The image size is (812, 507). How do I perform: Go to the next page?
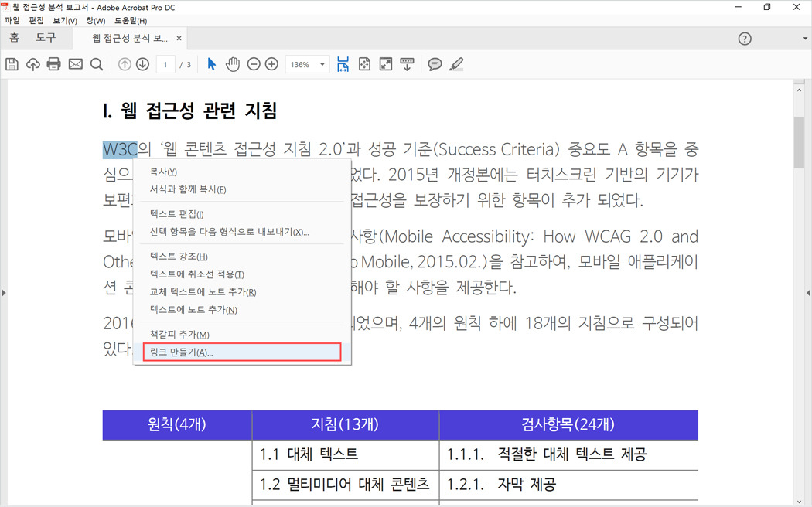[x=143, y=64]
